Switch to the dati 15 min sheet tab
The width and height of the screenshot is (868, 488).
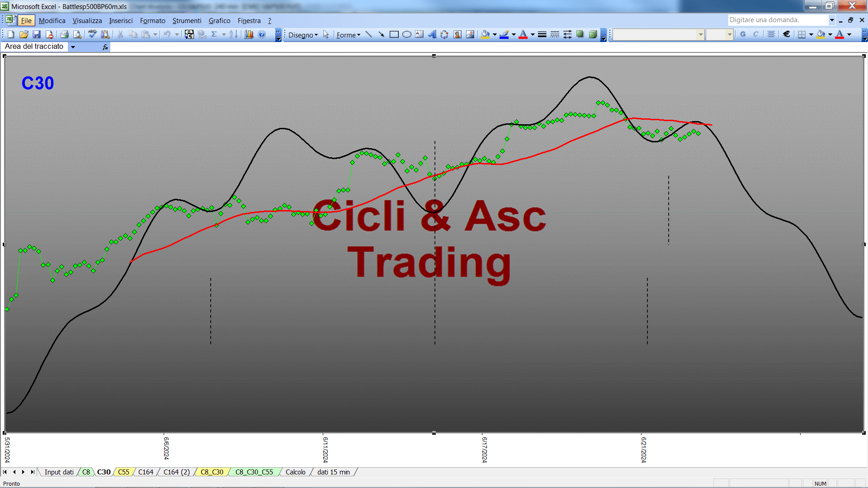(x=333, y=472)
